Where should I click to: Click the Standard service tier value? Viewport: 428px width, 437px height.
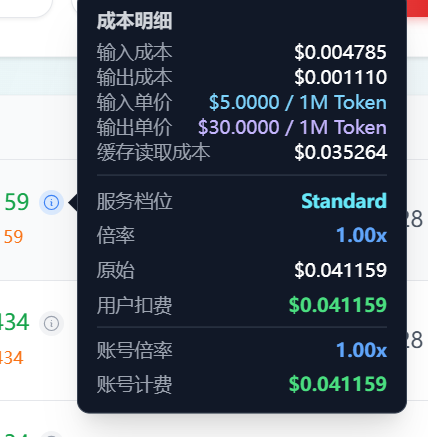click(x=344, y=201)
